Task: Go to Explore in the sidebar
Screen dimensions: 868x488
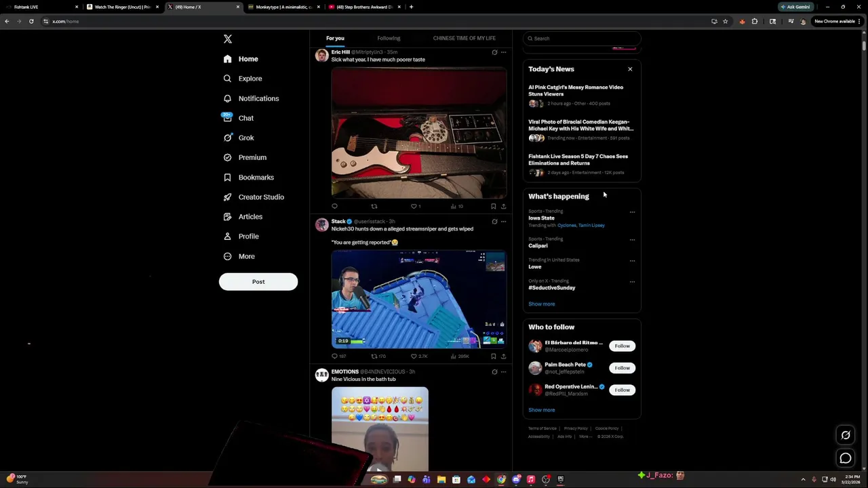Action: point(243,79)
